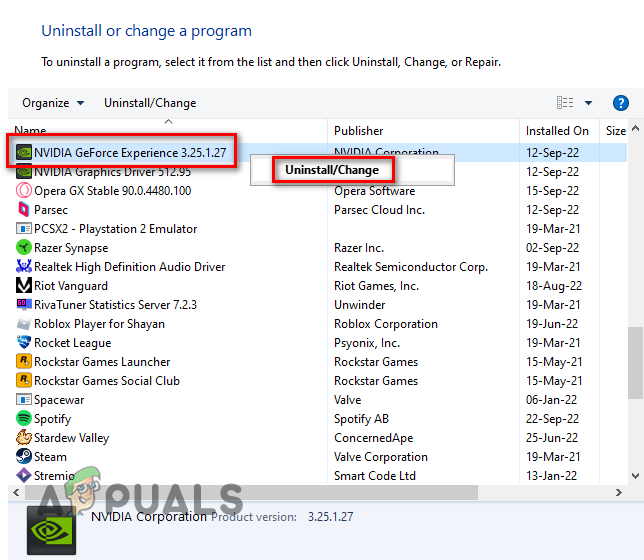This screenshot has height=560, width=644.
Task: Click the Spotify AB publisher cell
Action: coord(361,419)
